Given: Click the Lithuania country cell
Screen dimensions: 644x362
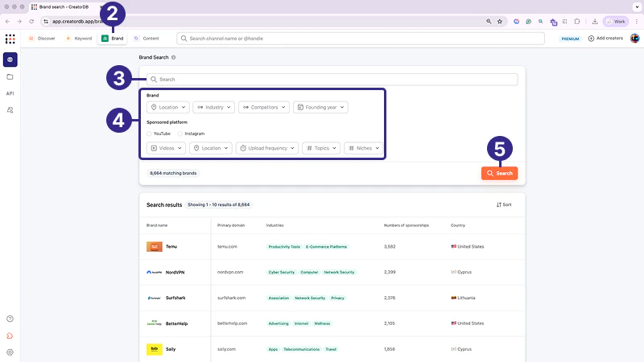Looking at the screenshot, I should point(464,298).
